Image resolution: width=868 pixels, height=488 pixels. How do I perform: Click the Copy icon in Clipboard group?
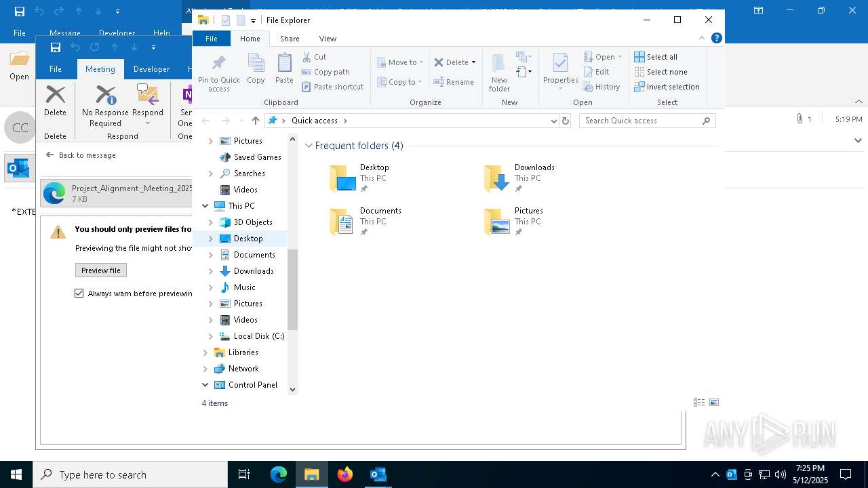(x=256, y=69)
